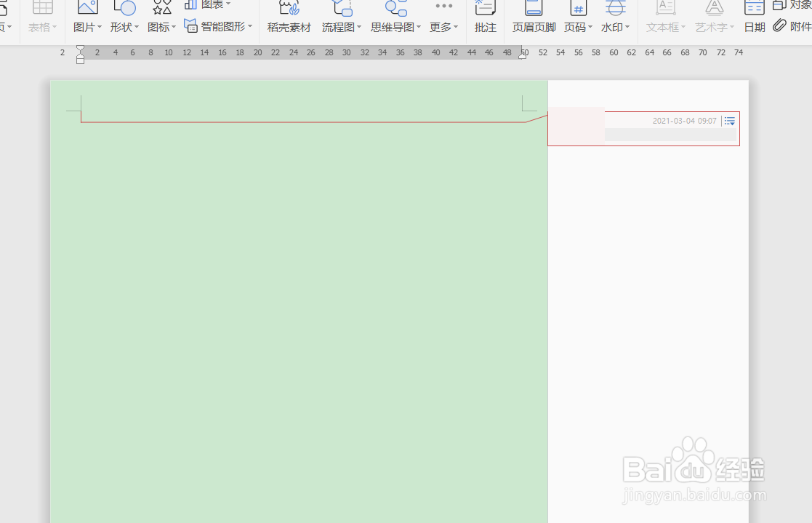The image size is (812, 523).
Task: Open the 形状 shapes tool
Action: click(125, 7)
